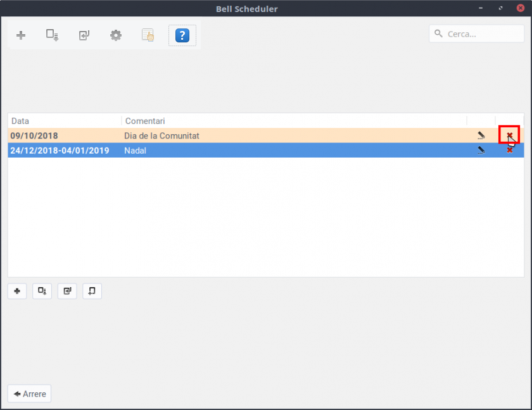Screen dimensions: 532x410
Task: Click the document with hand icon
Action: pos(148,35)
